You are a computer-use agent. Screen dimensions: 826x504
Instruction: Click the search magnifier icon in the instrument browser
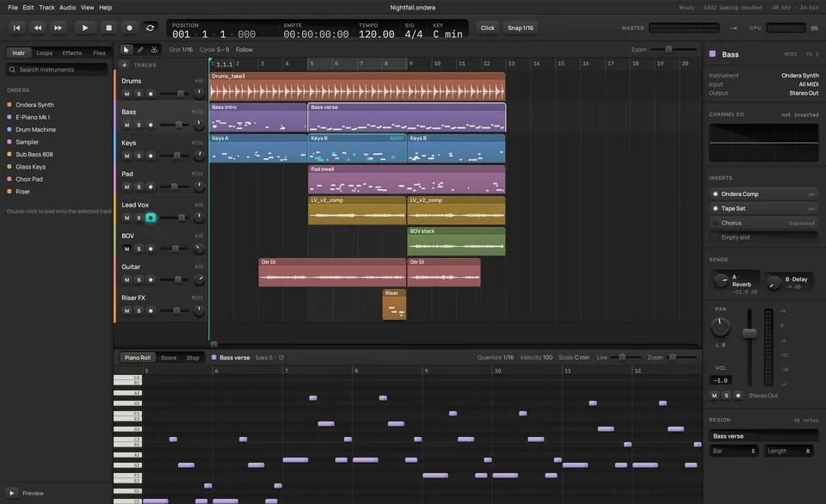pyautogui.click(x=12, y=70)
